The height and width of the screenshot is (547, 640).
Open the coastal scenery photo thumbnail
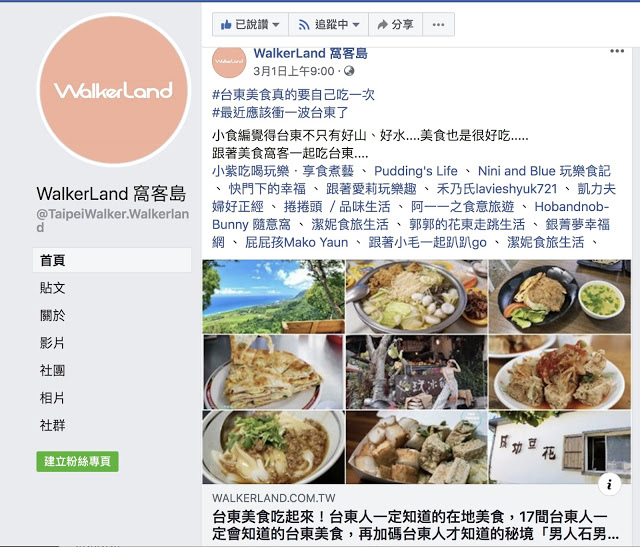pyautogui.click(x=273, y=297)
